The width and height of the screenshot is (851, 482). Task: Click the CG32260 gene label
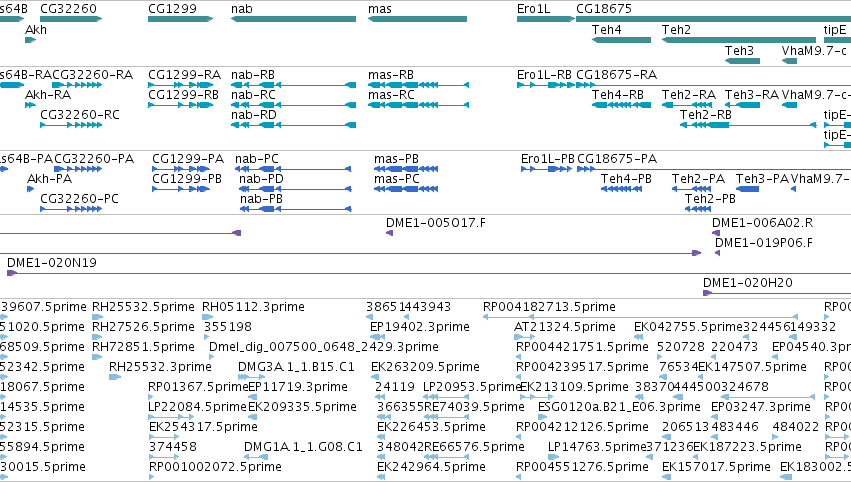click(x=68, y=9)
